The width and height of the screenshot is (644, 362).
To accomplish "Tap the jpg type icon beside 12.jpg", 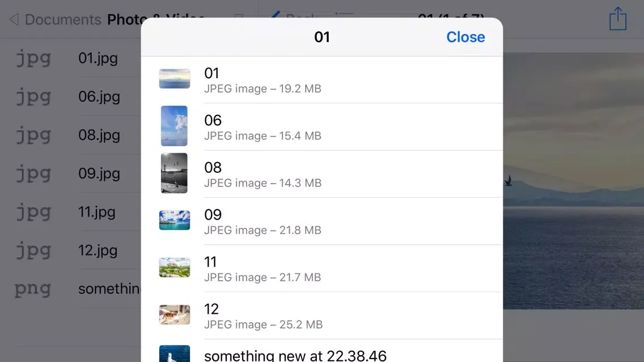I will pyautogui.click(x=33, y=250).
